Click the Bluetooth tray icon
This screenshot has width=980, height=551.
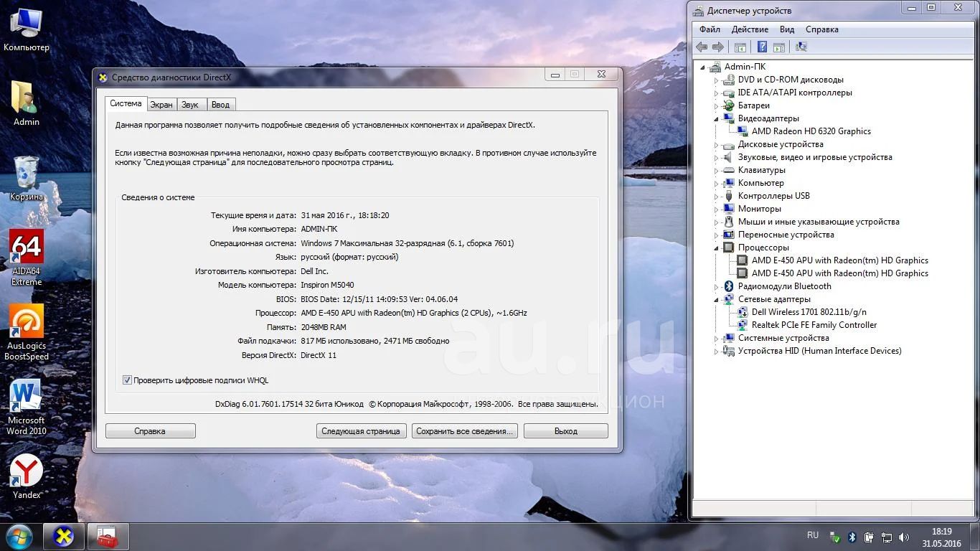852,537
